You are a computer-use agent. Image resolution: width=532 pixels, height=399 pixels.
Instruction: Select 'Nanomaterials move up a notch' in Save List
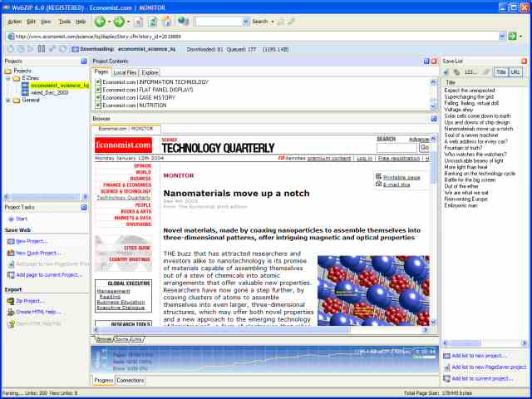point(479,129)
